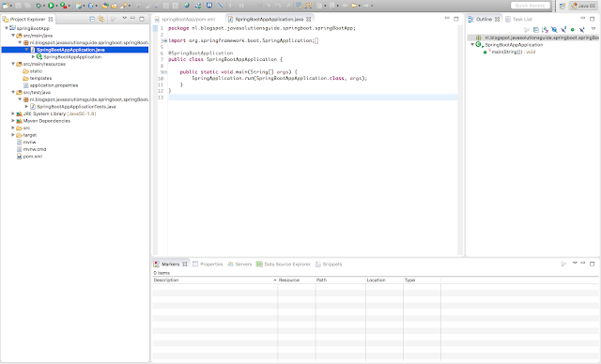Image resolution: width=601 pixels, height=364 pixels.
Task: Toggle Link with Editor in Project Explorer
Action: (x=101, y=19)
